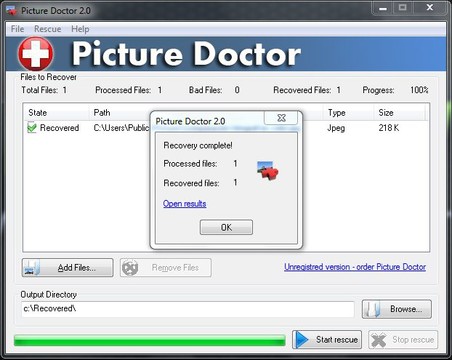The width and height of the screenshot is (452, 360).
Task: Click the Output Directory text field
Action: coord(188,309)
